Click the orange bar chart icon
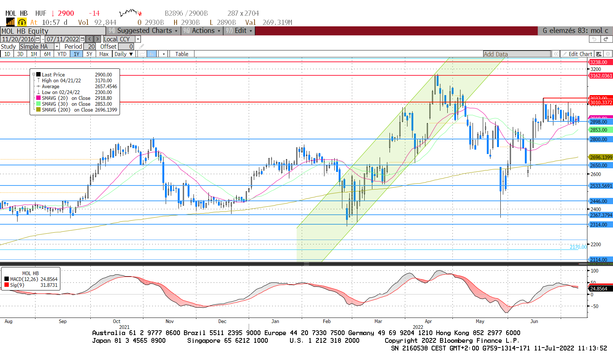The height and width of the screenshot is (364, 613). (x=11, y=22)
